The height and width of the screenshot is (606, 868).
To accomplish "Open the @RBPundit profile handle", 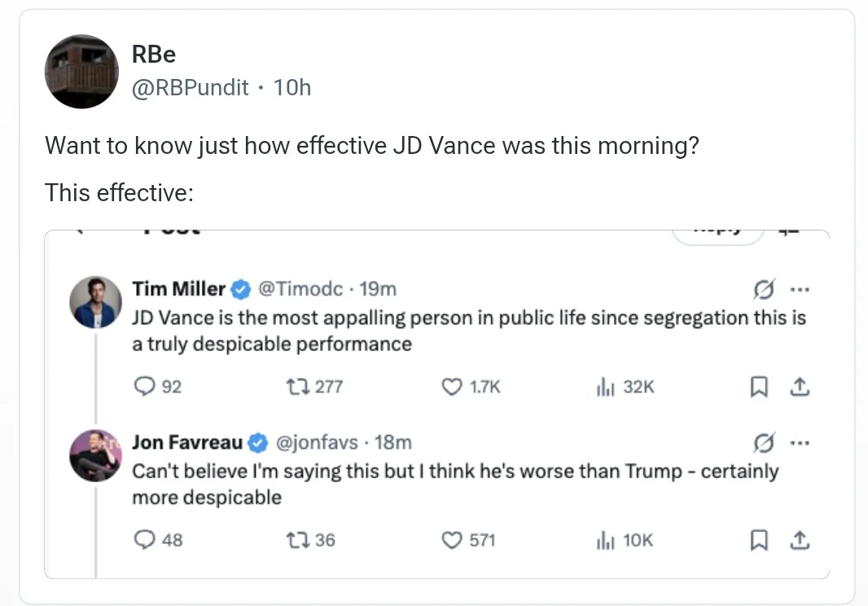I will (190, 87).
